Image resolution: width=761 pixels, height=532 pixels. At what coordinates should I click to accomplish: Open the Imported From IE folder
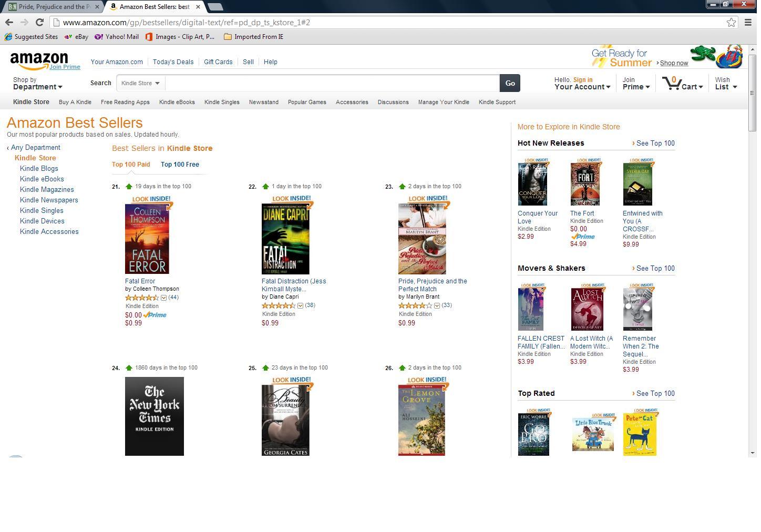(x=253, y=37)
